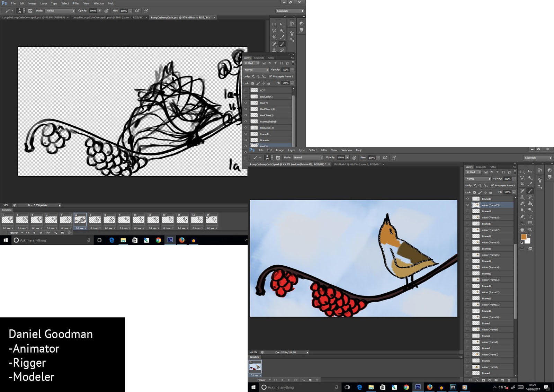The width and height of the screenshot is (554, 392).
Task: Select the Crop tool
Action: pos(522,184)
